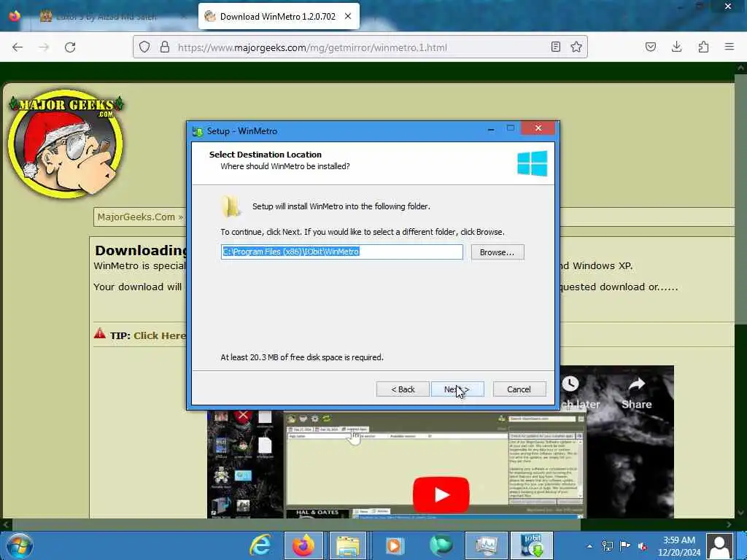Viewport: 747px width, 560px height.
Task: Minimize the Setup - WinMetro window
Action: [491, 129]
